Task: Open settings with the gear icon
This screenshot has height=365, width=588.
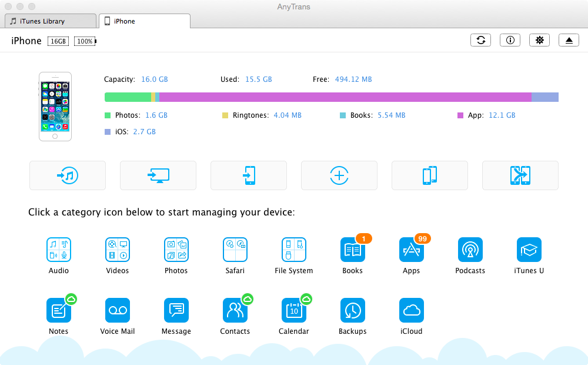Action: (539, 40)
